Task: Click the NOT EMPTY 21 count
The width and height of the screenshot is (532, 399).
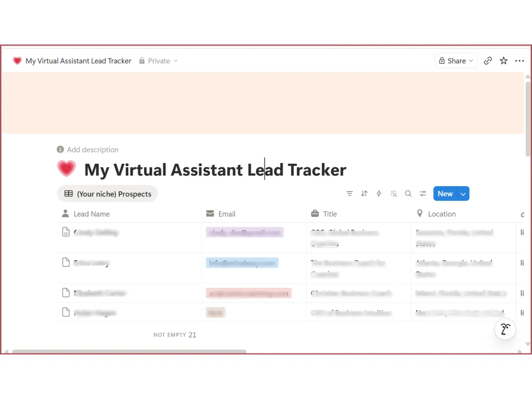Action: (x=175, y=335)
